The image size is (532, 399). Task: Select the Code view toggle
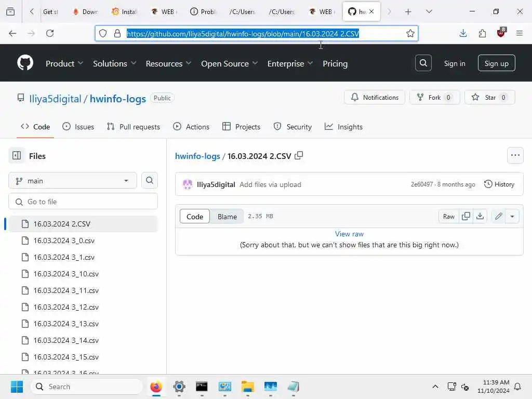[195, 217]
